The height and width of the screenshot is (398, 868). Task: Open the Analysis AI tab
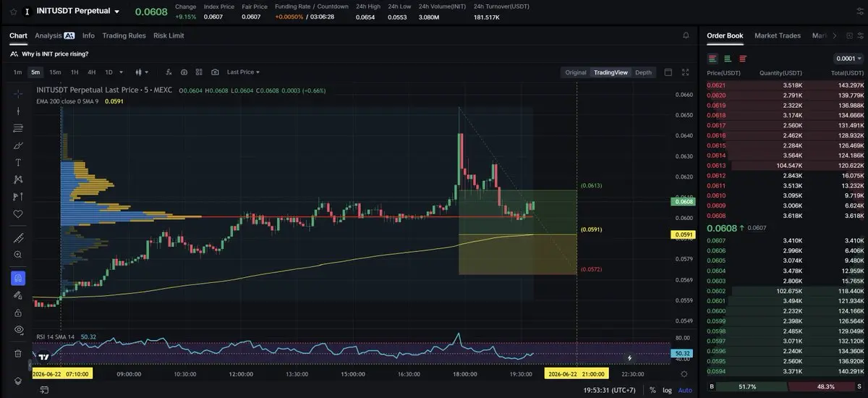click(55, 35)
